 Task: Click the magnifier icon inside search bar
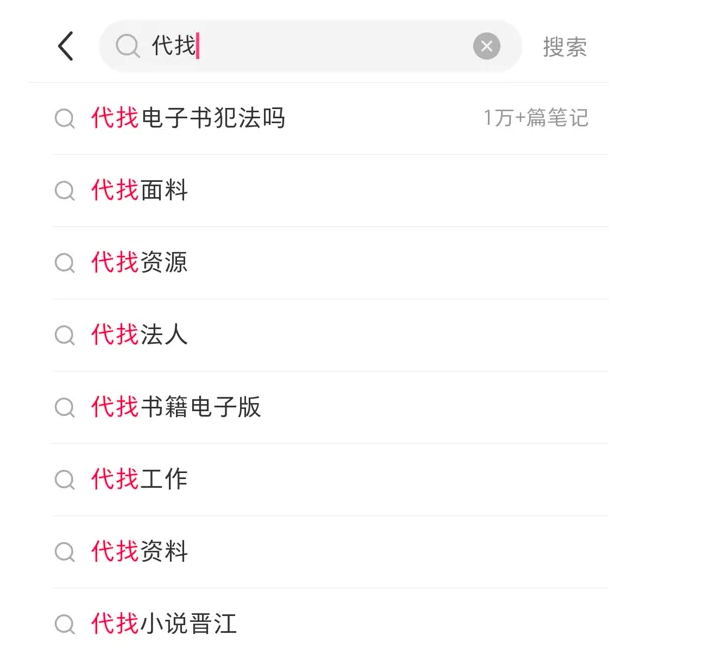pyautogui.click(x=128, y=46)
